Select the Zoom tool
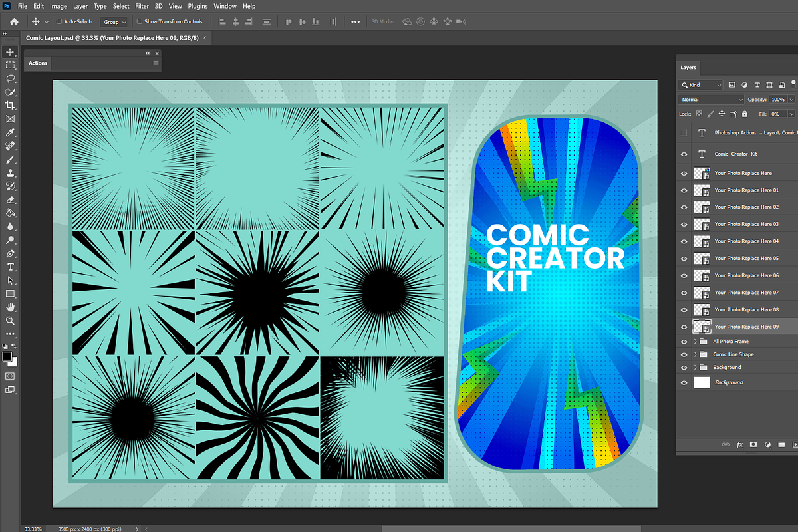 (x=10, y=321)
